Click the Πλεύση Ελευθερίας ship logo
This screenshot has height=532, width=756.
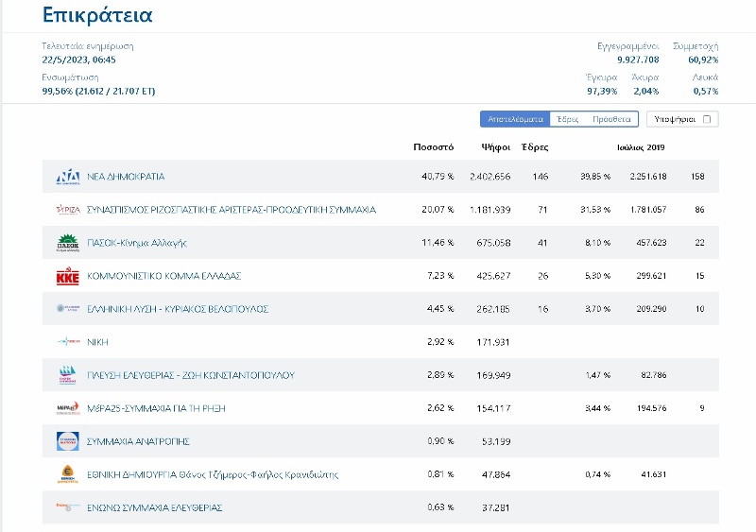[x=68, y=375]
